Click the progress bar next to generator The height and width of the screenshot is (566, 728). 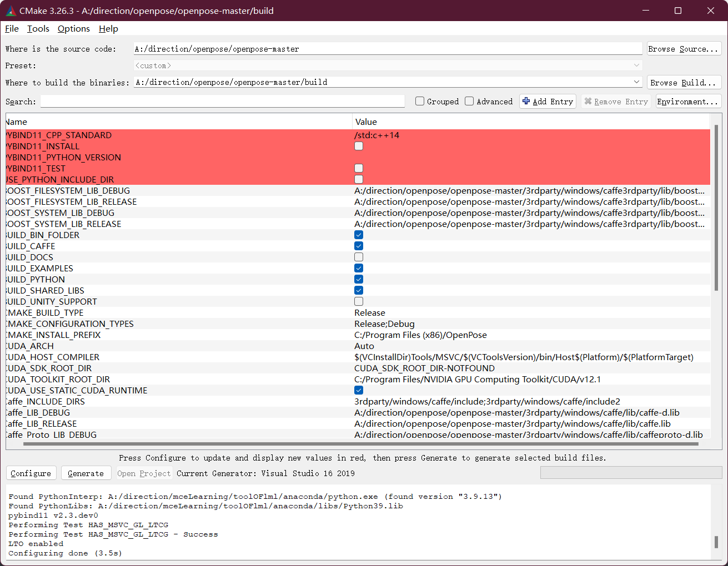click(631, 473)
